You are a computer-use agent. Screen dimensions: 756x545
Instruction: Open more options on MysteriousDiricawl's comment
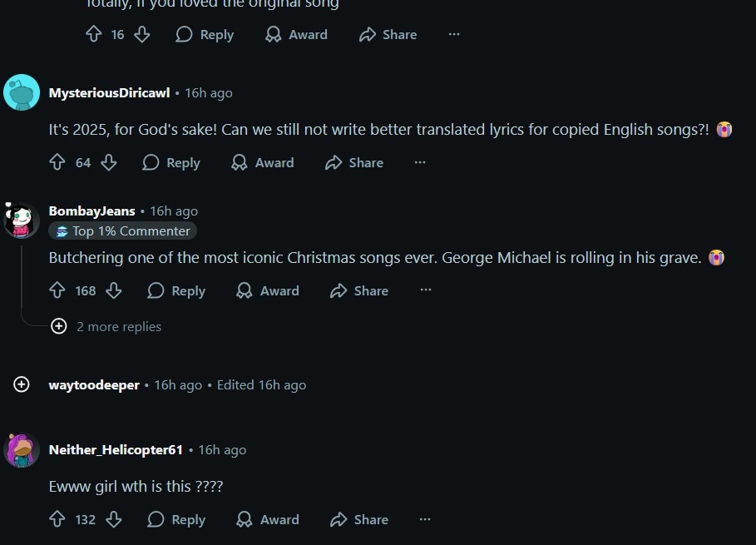point(420,162)
